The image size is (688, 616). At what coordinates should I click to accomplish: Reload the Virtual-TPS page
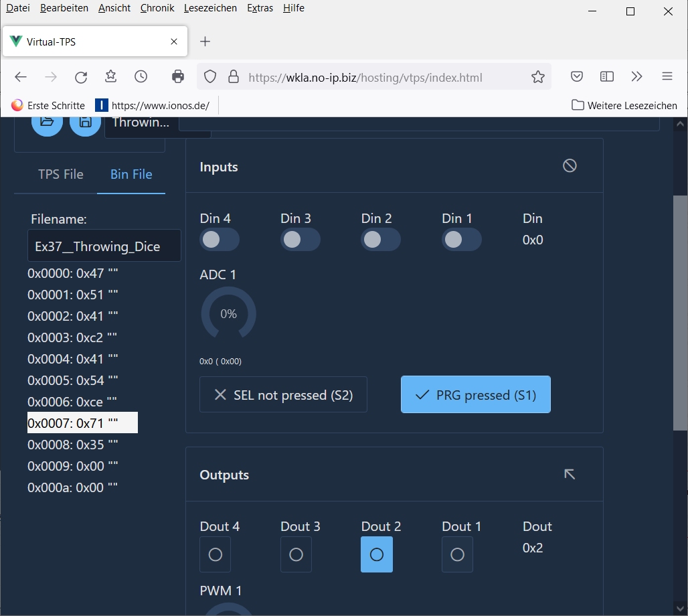click(81, 77)
